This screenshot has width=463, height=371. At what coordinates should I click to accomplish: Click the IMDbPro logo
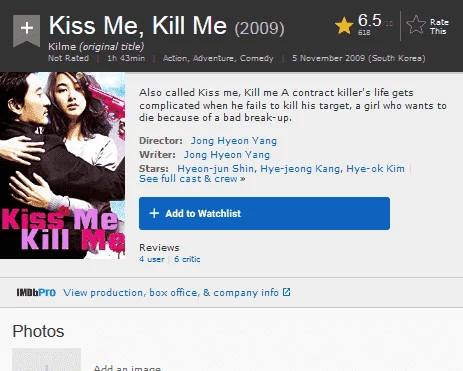[x=36, y=293]
